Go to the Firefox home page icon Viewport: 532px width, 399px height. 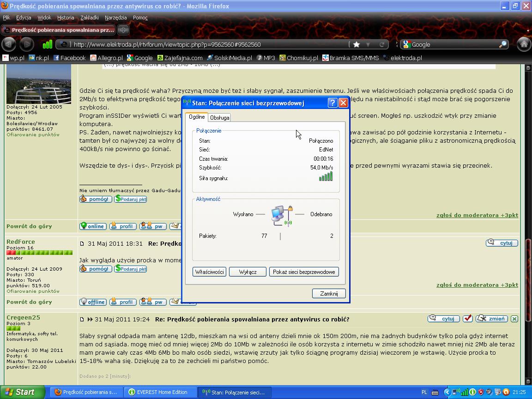(x=524, y=44)
